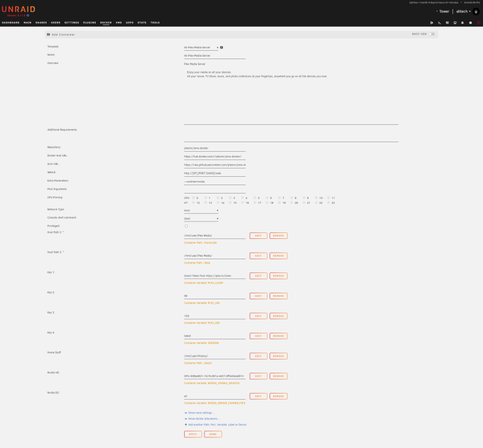Edit Nvidia VD variable
Viewport: 483px width, 448px height.
click(258, 376)
